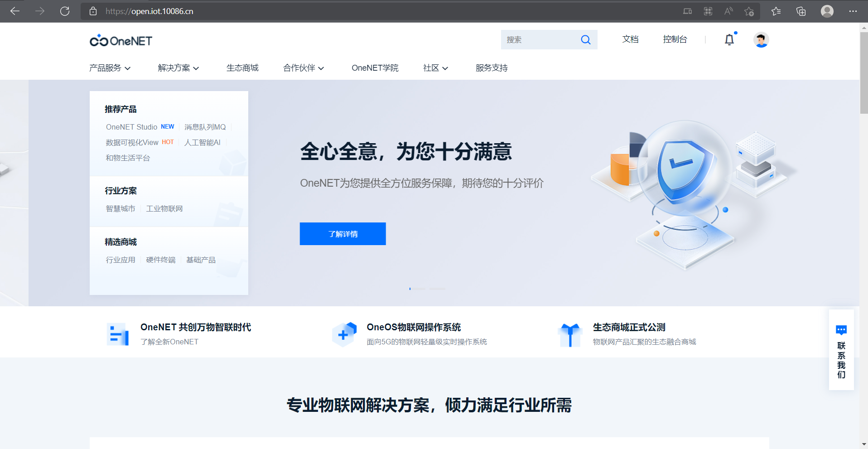868x449 pixels.
Task: Open the apps grid icon in address bar
Action: (708, 11)
